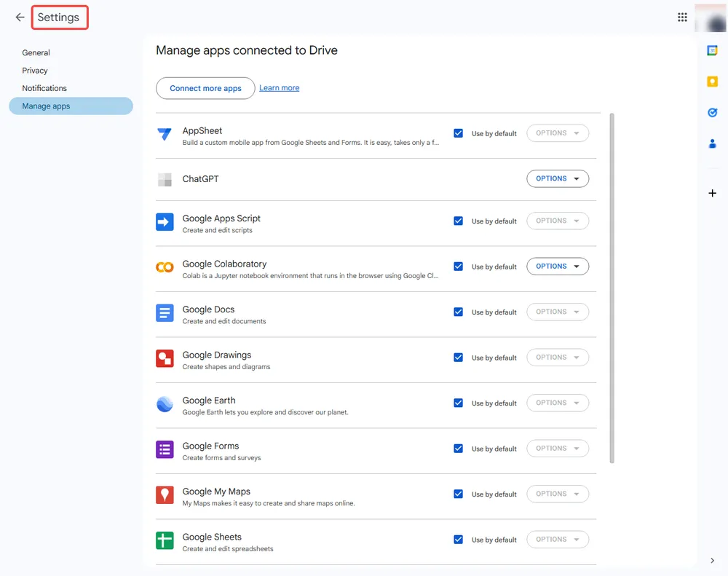Click the ChatGPT app name
Image resolution: width=728 pixels, height=576 pixels.
[200, 179]
